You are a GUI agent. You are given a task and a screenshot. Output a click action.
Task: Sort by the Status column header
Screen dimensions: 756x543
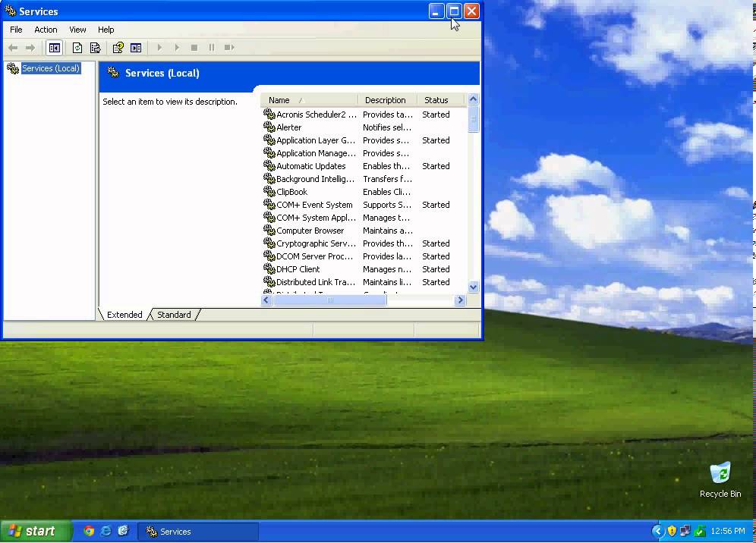coord(441,100)
